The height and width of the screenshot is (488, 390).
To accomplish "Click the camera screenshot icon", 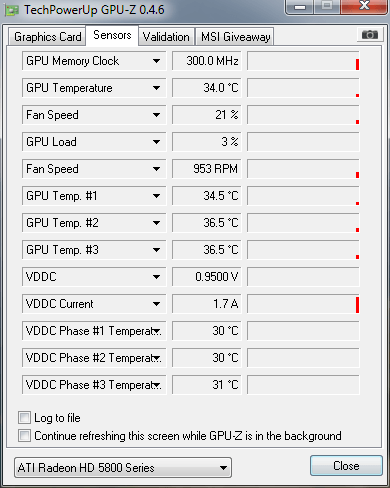I will tap(370, 34).
